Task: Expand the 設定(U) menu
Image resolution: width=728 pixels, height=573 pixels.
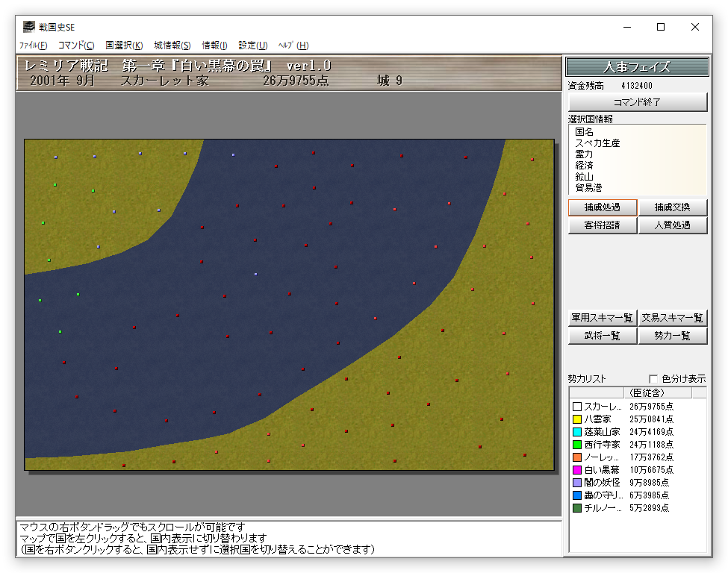Action: pyautogui.click(x=253, y=46)
